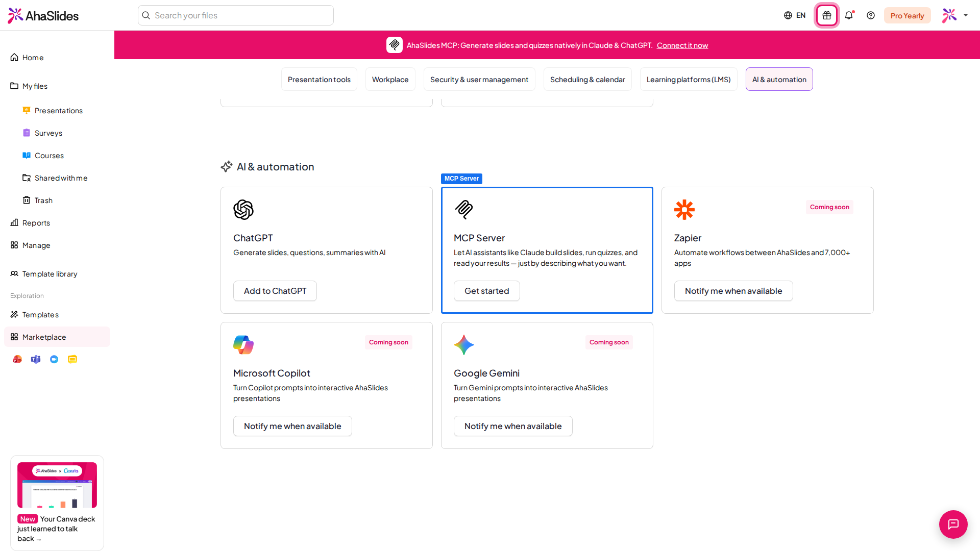
Task: Click Add to ChatGPT button
Action: (x=275, y=291)
